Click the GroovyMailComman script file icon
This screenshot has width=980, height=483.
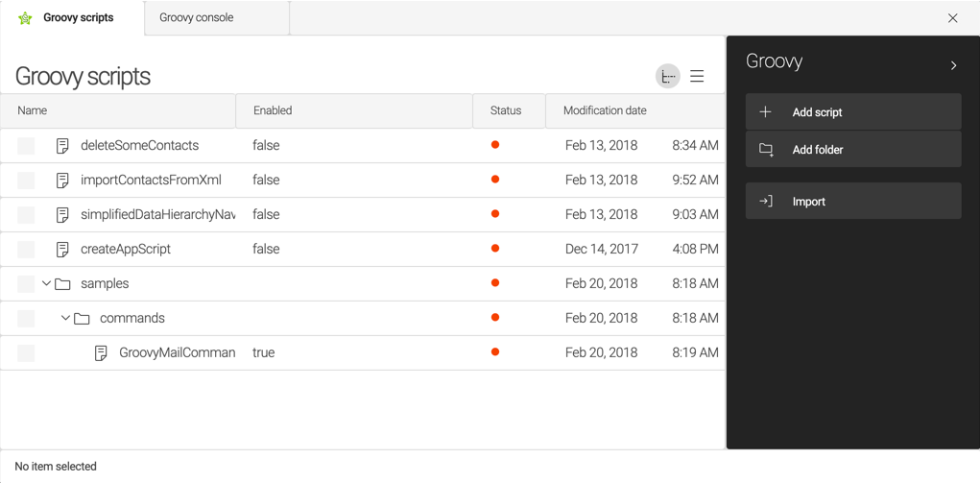click(101, 352)
